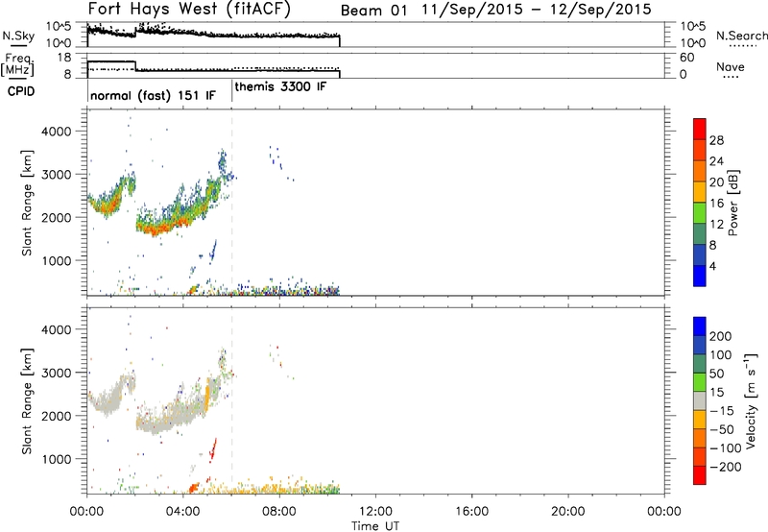
Task: Select the 'normal (fast) 151 IF' label
Action: pyautogui.click(x=153, y=95)
